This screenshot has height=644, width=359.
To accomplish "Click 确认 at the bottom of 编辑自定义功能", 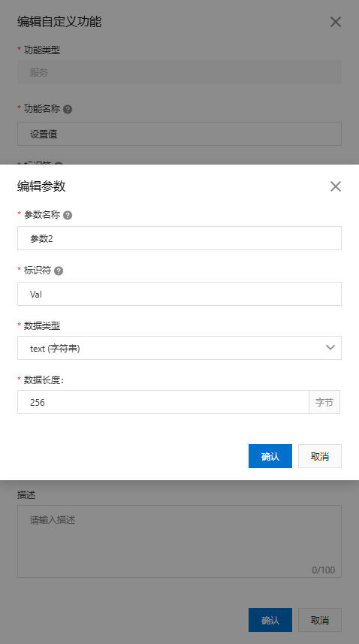I will coord(270,620).
